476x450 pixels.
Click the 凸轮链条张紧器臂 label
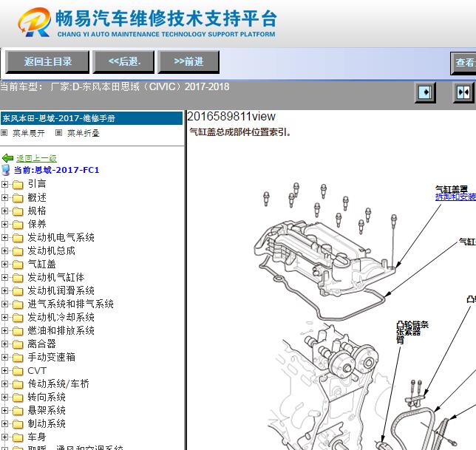[412, 333]
